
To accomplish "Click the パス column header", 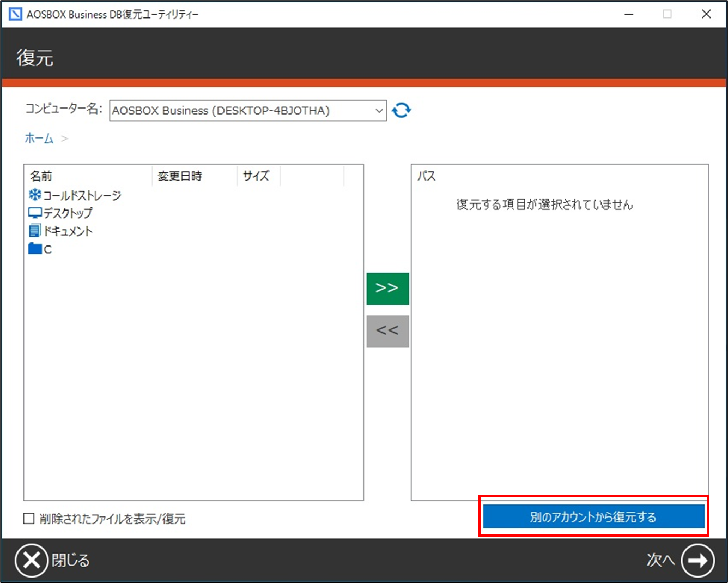I will [427, 176].
